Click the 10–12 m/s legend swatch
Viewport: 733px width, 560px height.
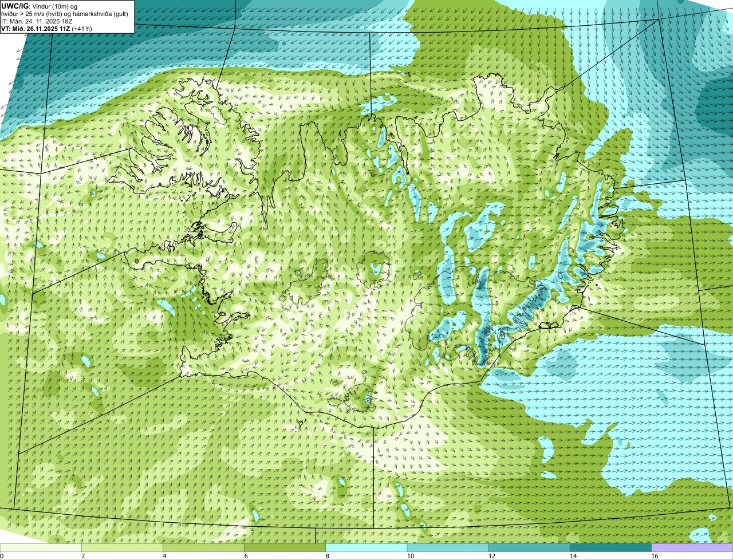448,548
